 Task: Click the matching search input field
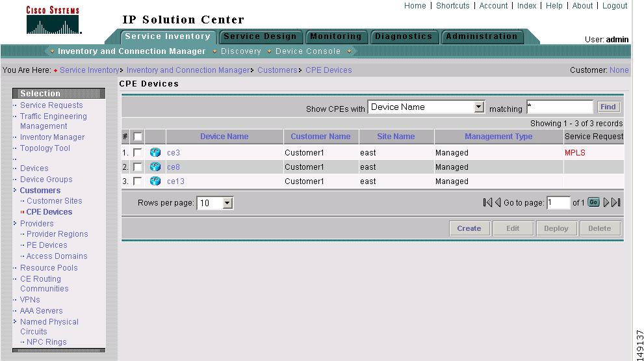point(560,107)
